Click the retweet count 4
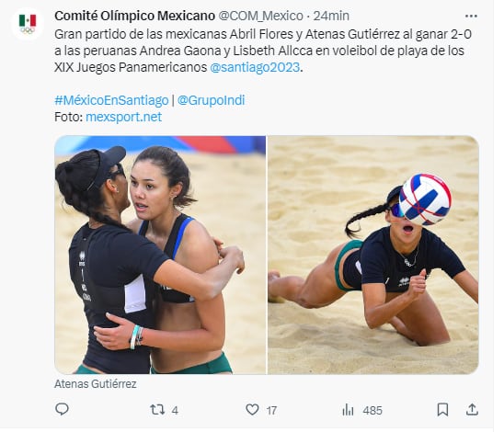 [175, 410]
